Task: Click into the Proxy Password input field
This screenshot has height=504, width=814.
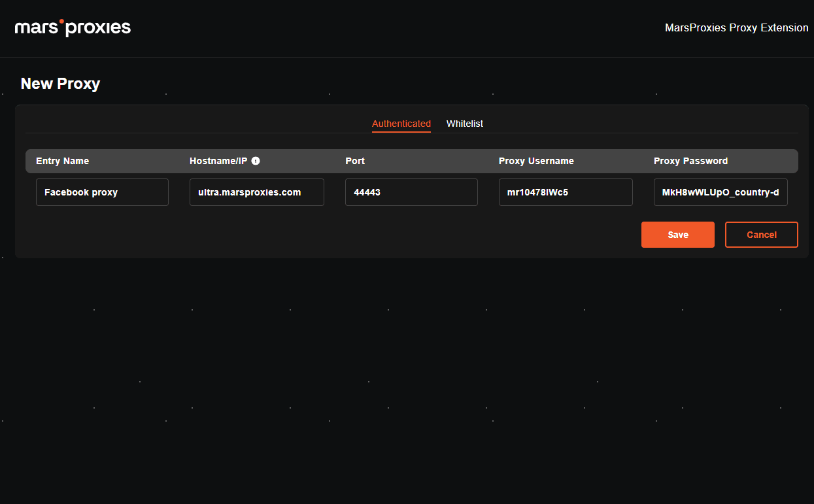Action: [x=720, y=192]
